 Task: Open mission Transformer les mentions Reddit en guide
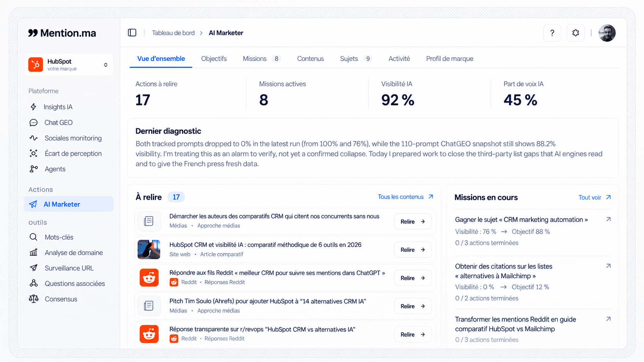pyautogui.click(x=515, y=324)
